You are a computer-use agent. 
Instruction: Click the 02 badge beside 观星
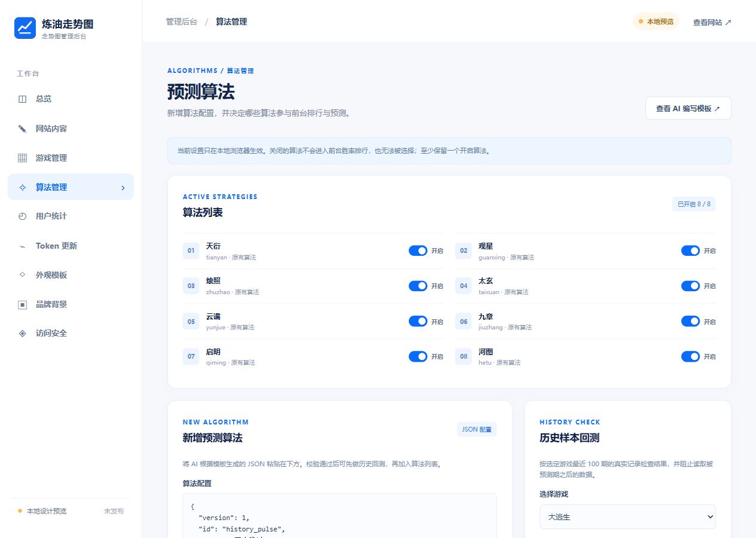464,251
